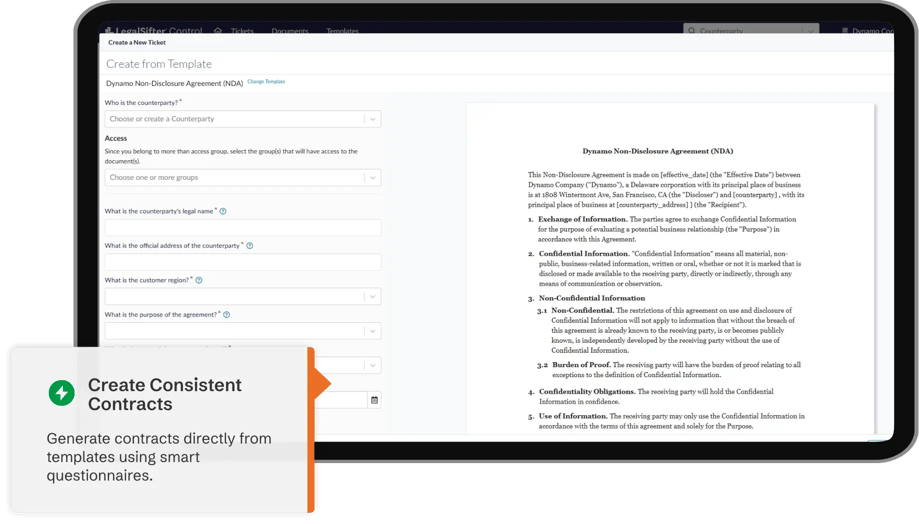This screenshot has height=524, width=919.
Task: Show help for purpose of agreement
Action: tap(227, 315)
